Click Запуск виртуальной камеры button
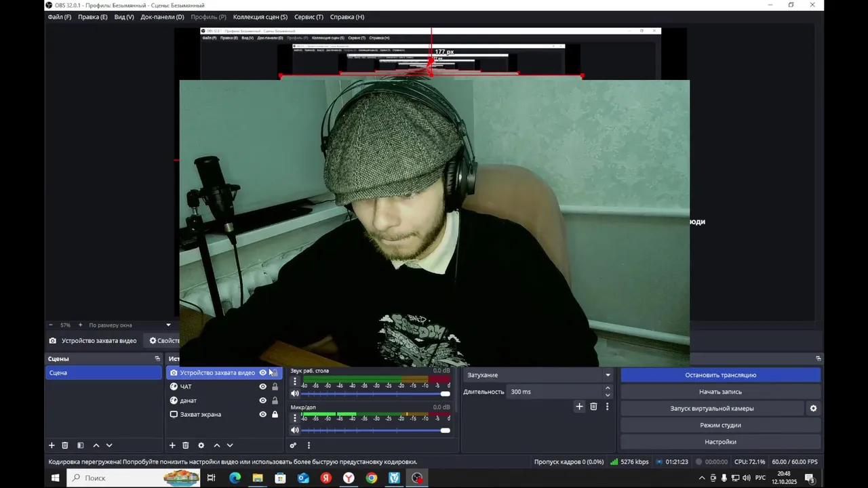Image resolution: width=868 pixels, height=488 pixels. pos(712,408)
